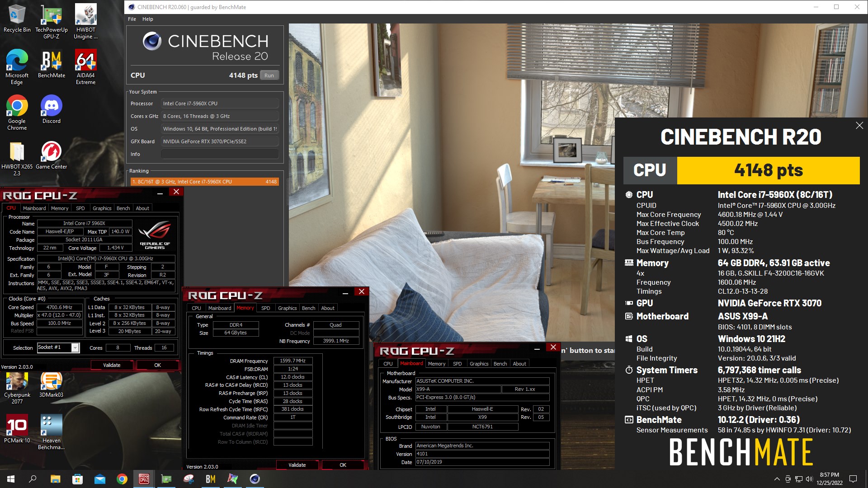
Task: Switch to CPU tab in Mainboard CPU-Z window
Action: (x=388, y=364)
